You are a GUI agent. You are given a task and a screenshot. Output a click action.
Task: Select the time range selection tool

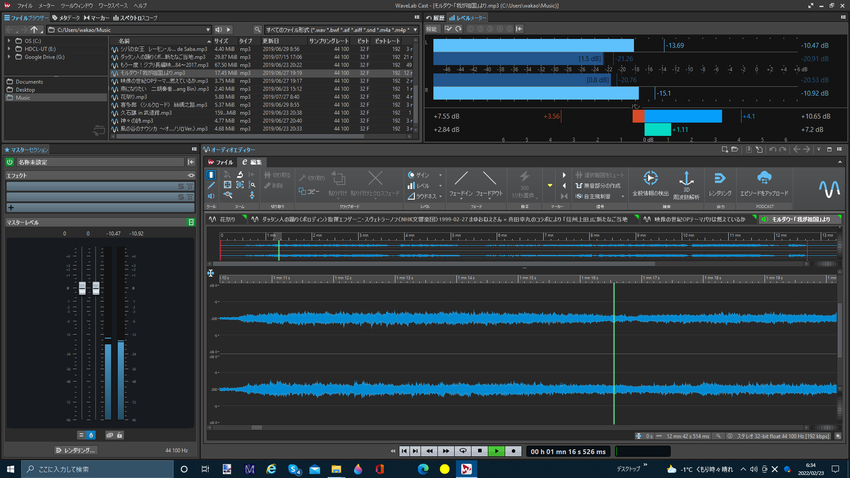click(x=211, y=175)
